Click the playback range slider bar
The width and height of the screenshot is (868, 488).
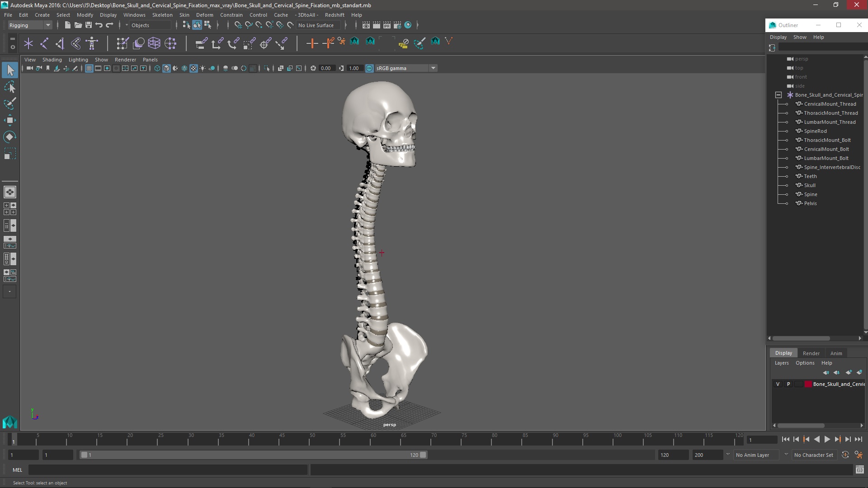[253, 455]
